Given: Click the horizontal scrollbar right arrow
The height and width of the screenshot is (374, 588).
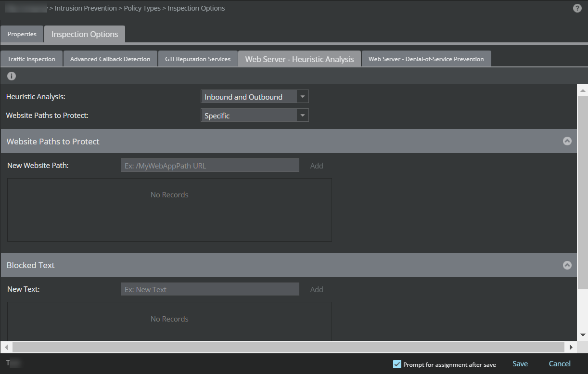Looking at the screenshot, I should [x=571, y=347].
